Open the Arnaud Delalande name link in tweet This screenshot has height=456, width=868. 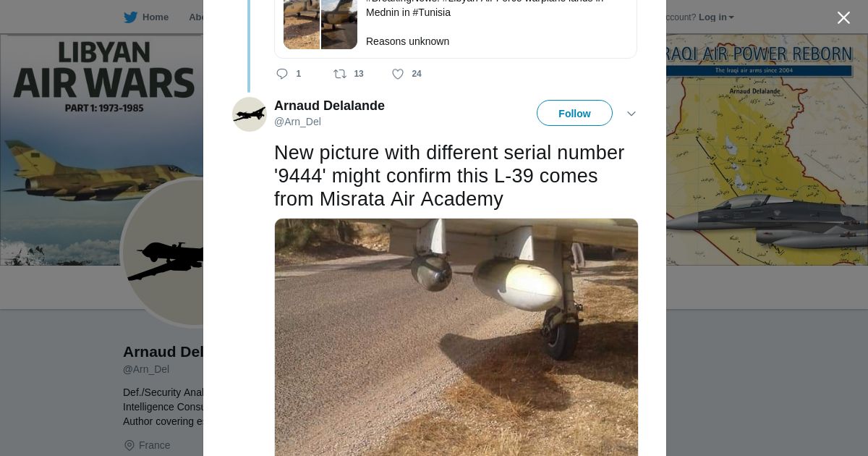329,106
